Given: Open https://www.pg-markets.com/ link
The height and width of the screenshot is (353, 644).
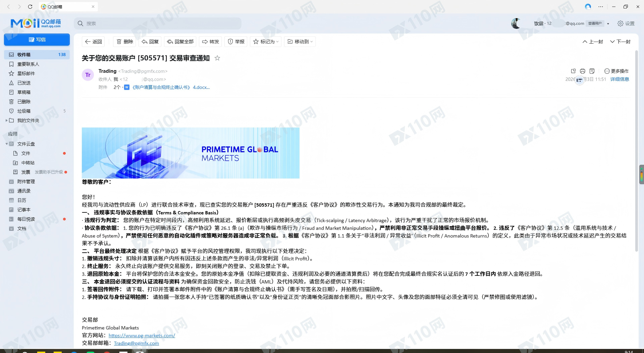Looking at the screenshot, I should tap(142, 336).
